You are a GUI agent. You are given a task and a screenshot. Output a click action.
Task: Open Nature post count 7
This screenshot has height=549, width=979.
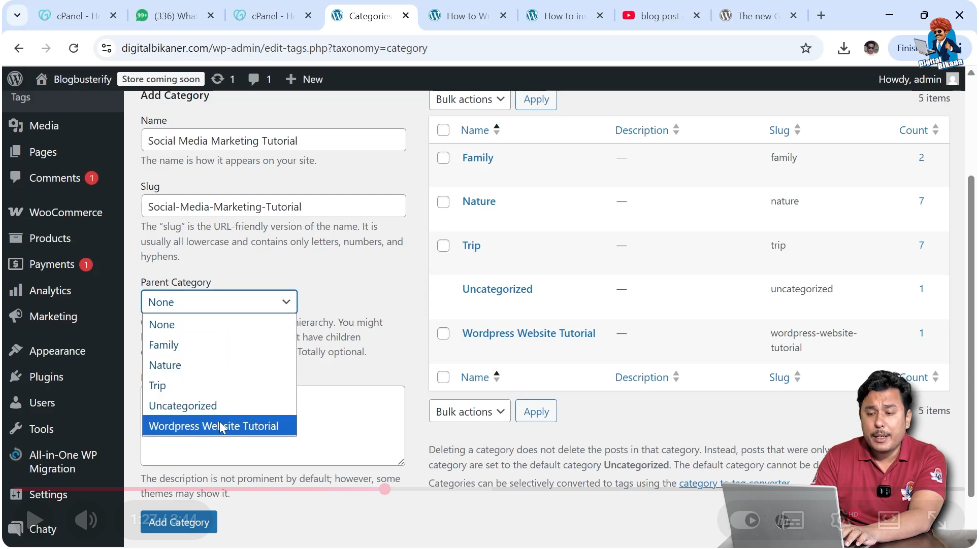pos(921,201)
